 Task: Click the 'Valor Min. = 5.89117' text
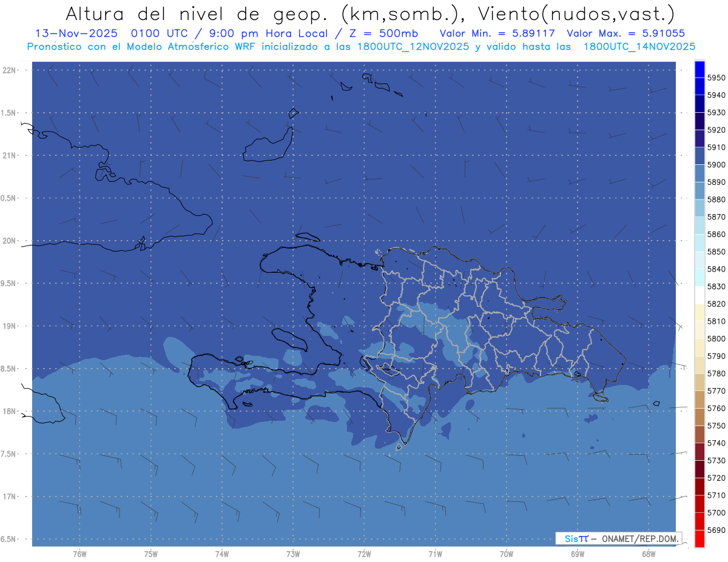tap(497, 33)
